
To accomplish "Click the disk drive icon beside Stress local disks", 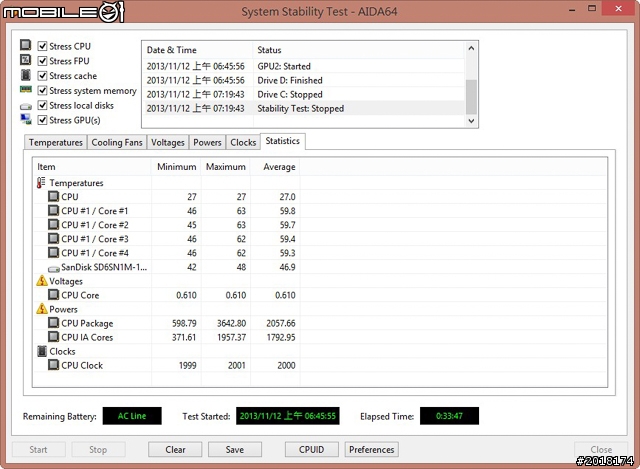I will 26,107.
